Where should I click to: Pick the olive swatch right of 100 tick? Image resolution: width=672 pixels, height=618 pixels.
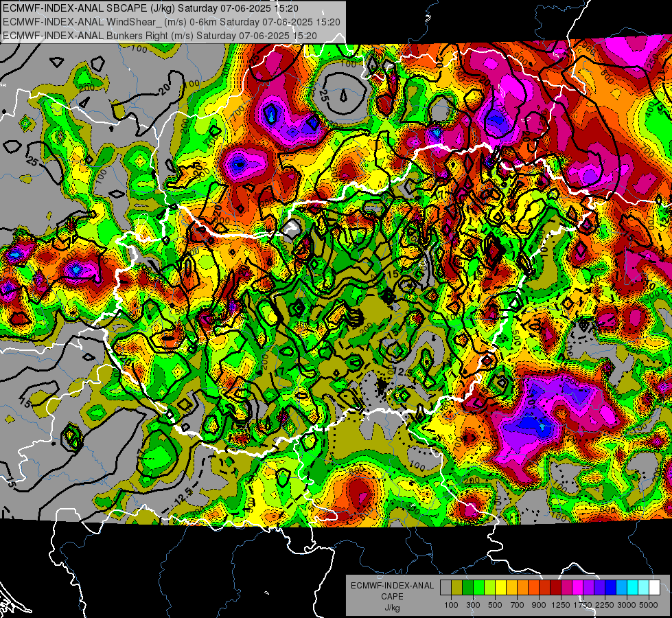coord(457,588)
